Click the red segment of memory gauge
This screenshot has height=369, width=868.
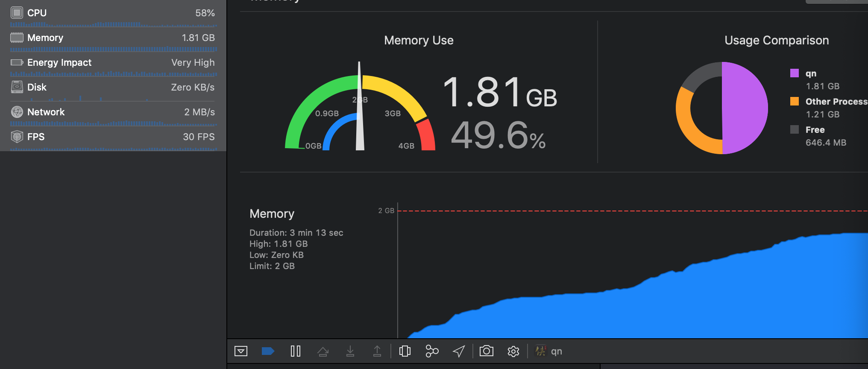(427, 136)
